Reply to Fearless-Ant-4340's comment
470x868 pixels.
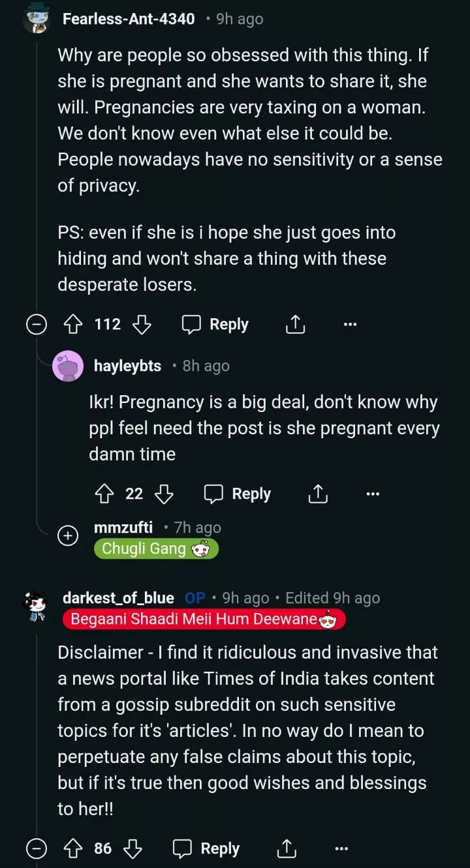tap(215, 324)
